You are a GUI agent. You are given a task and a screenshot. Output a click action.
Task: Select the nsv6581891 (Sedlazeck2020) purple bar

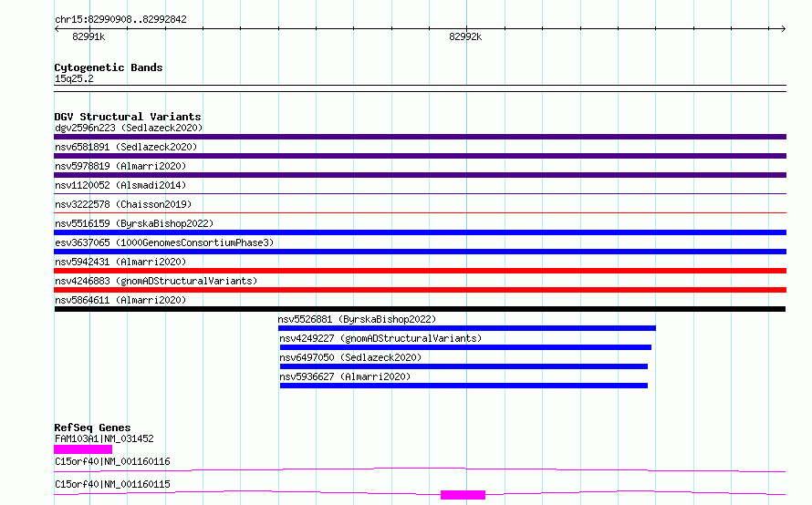(420, 156)
